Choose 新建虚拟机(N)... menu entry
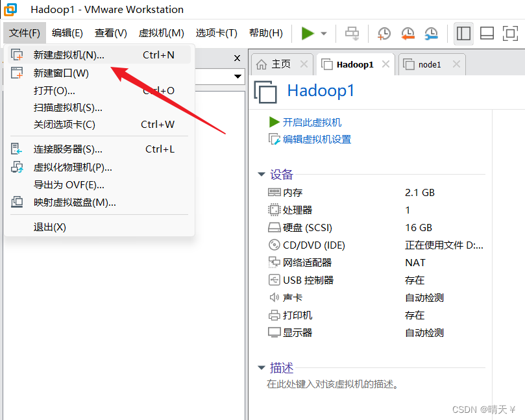525x420 pixels. pyautogui.click(x=99, y=55)
